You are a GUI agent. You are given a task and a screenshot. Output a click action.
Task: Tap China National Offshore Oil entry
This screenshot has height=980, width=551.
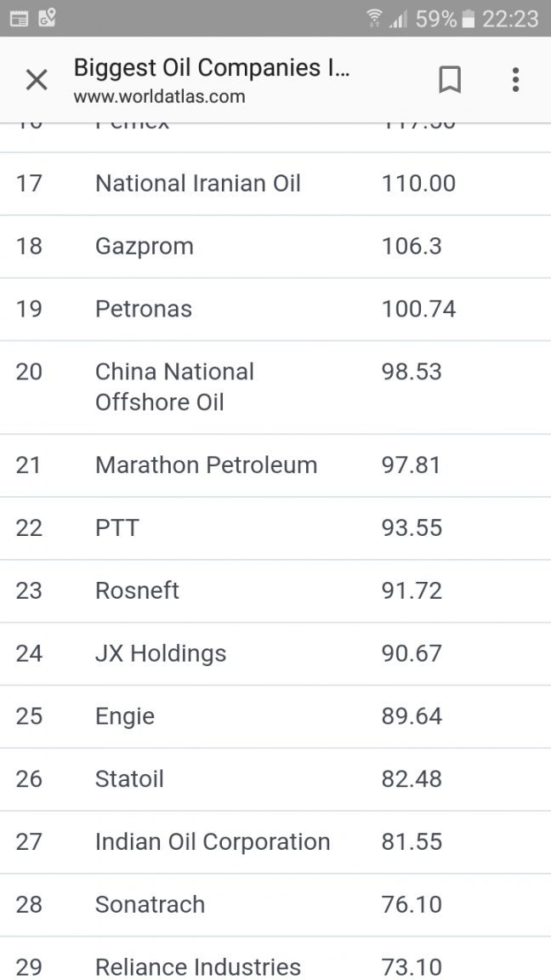pos(175,387)
